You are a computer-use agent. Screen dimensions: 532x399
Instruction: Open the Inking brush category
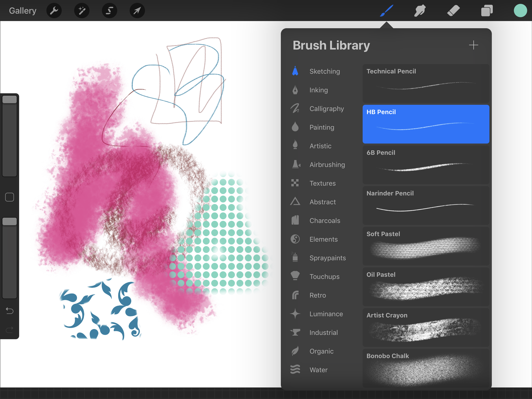click(318, 90)
